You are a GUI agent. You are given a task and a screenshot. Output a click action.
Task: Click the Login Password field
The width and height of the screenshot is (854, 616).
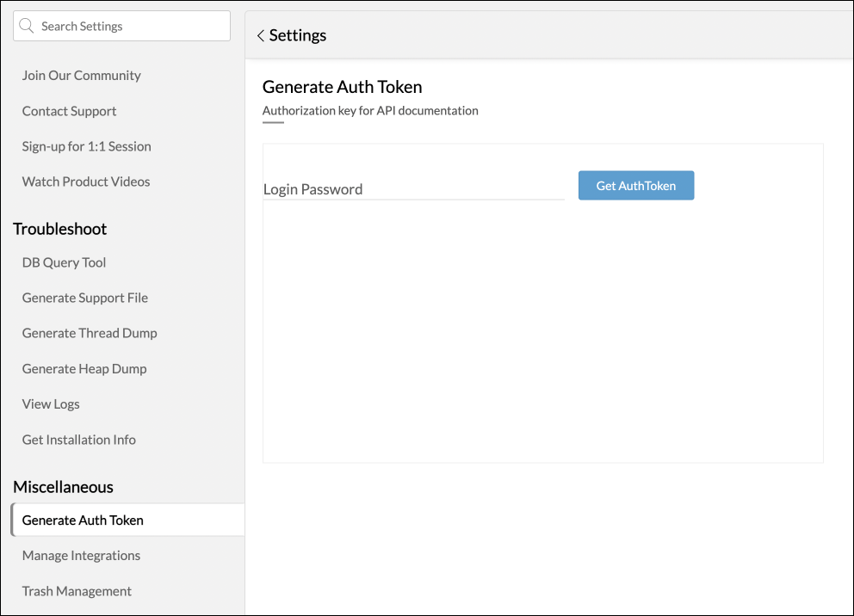(x=413, y=189)
